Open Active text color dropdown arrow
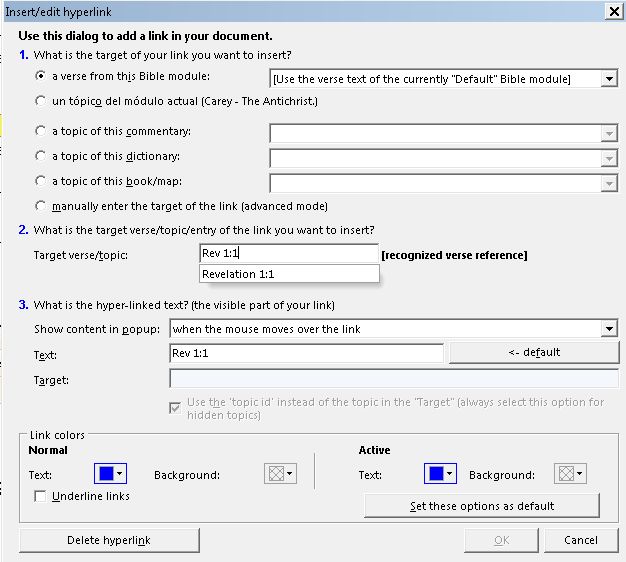 coord(450,474)
